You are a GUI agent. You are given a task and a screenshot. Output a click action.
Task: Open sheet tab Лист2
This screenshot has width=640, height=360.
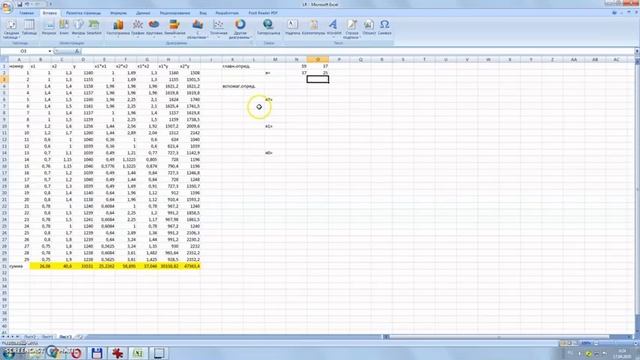30,337
